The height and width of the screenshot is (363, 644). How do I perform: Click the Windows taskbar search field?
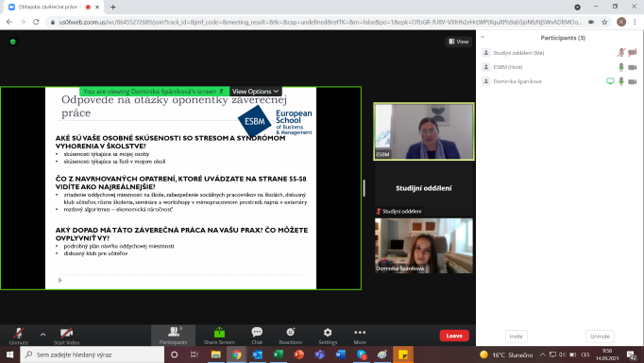click(x=93, y=354)
